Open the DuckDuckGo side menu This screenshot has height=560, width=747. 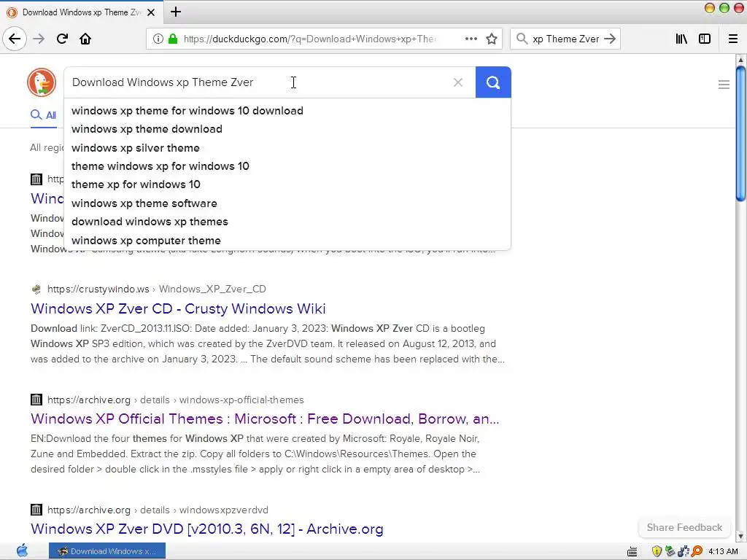coord(724,85)
